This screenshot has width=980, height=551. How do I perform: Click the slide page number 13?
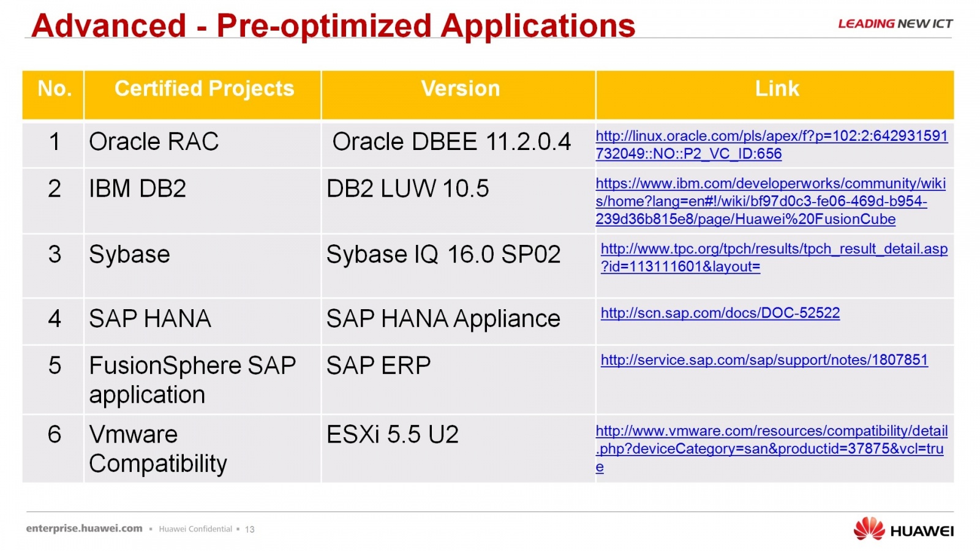coord(250,529)
